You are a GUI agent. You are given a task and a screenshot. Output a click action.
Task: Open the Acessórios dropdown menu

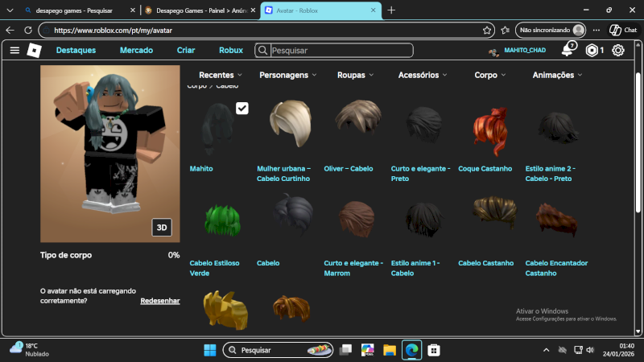click(x=423, y=75)
